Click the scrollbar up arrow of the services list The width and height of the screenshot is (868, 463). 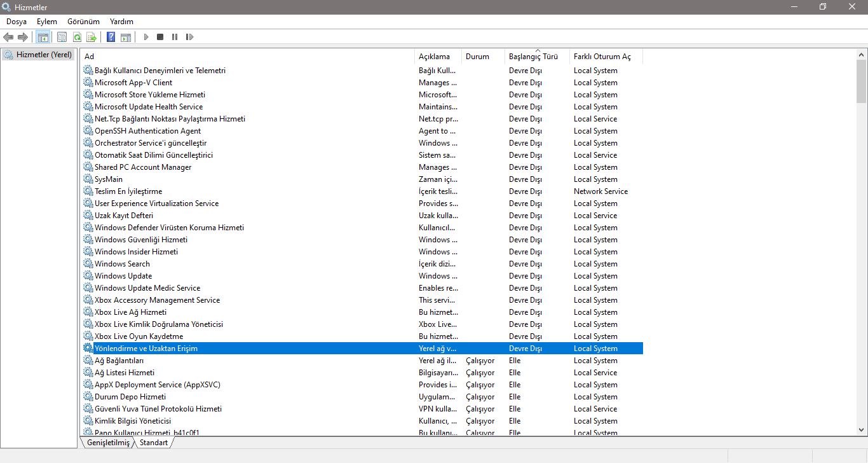[861, 54]
